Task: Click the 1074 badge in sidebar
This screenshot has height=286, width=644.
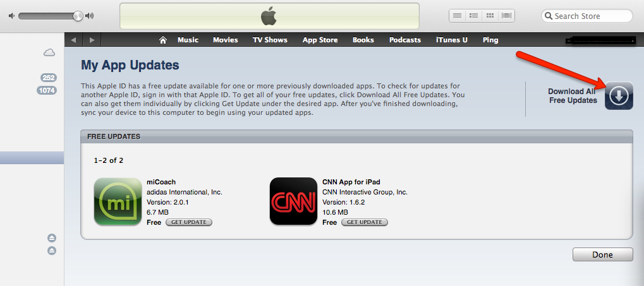Action: pos(47,90)
